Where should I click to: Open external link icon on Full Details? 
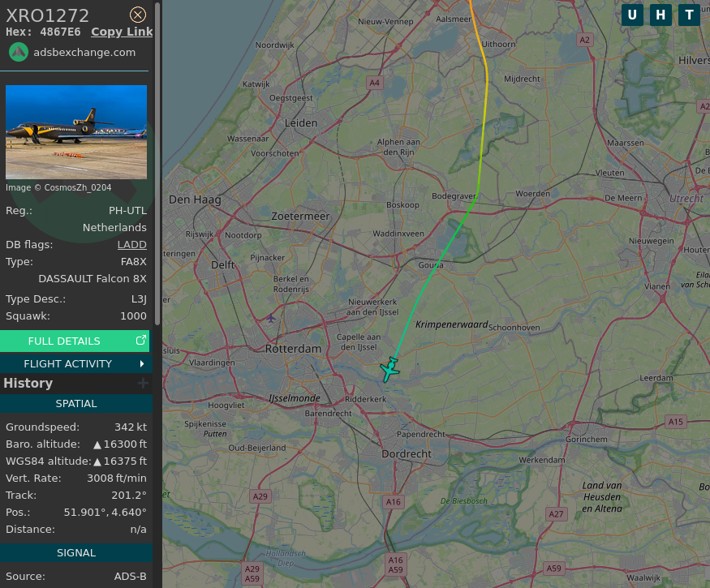(x=141, y=341)
